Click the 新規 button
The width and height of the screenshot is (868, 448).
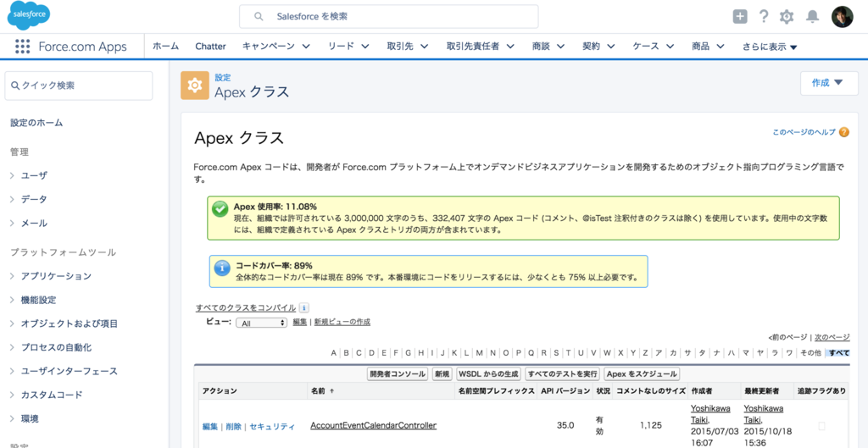[442, 374]
